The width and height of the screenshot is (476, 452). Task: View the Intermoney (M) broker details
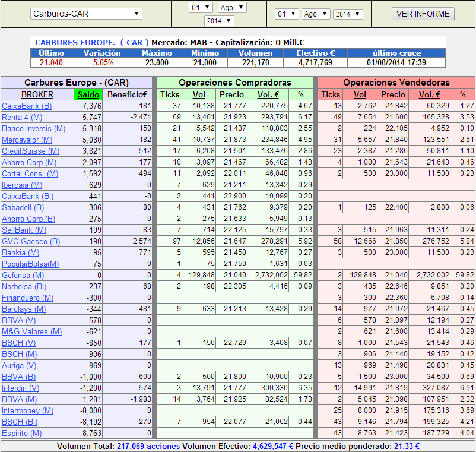(27, 410)
